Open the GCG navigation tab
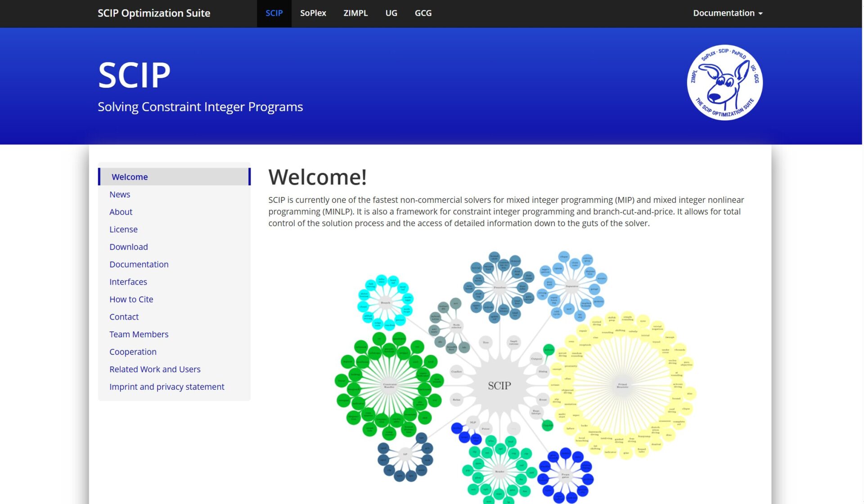This screenshot has width=864, height=504. pos(423,13)
